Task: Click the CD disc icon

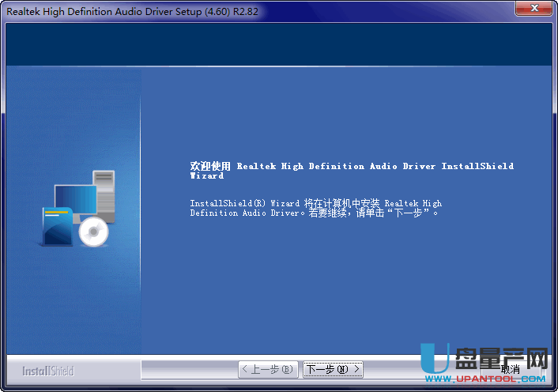Action: tap(93, 231)
